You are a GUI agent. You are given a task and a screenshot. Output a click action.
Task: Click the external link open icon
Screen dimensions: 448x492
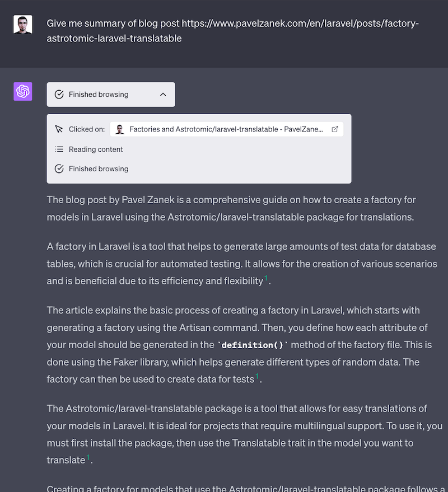click(x=335, y=129)
